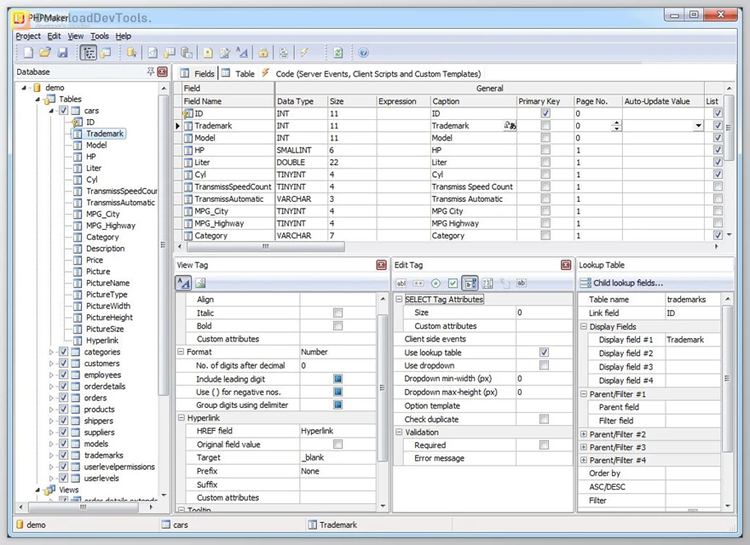Collapse the cars table tree node

pos(51,111)
